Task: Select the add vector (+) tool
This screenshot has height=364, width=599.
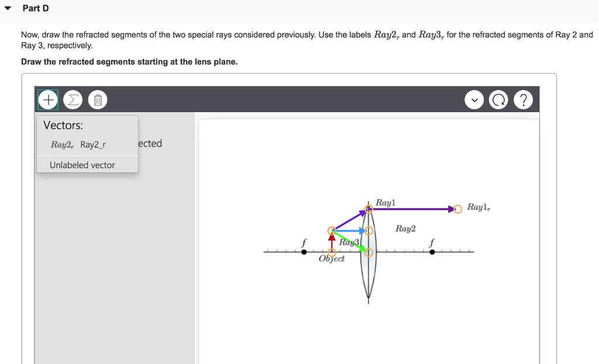Action: pos(47,99)
